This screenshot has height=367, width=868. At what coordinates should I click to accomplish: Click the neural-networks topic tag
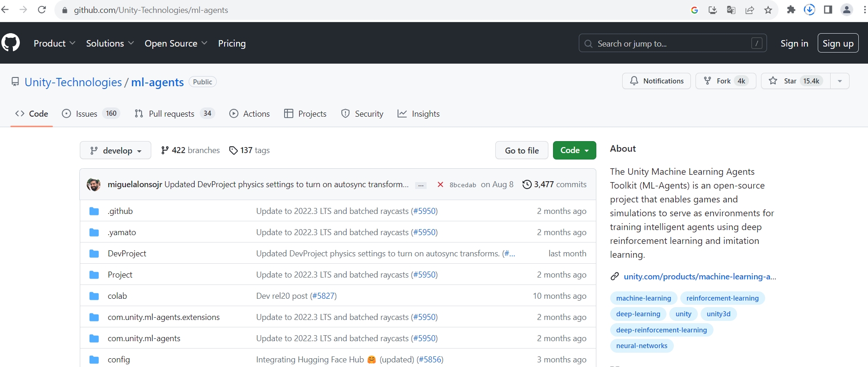[642, 346]
